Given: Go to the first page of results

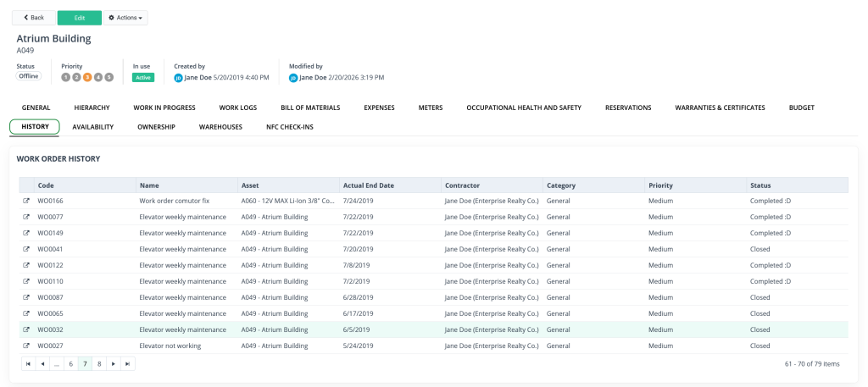Looking at the screenshot, I should coord(28,364).
